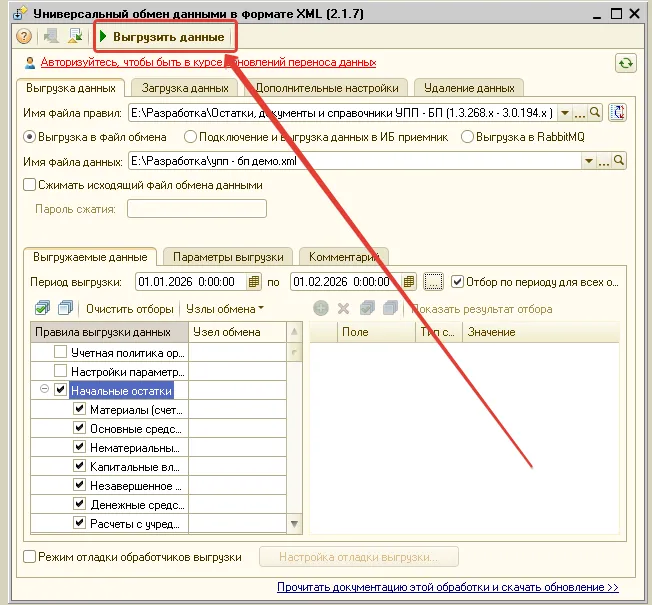Select "Выгрузка в RabbitMQ" radio button
The width and height of the screenshot is (652, 605).
[467, 137]
